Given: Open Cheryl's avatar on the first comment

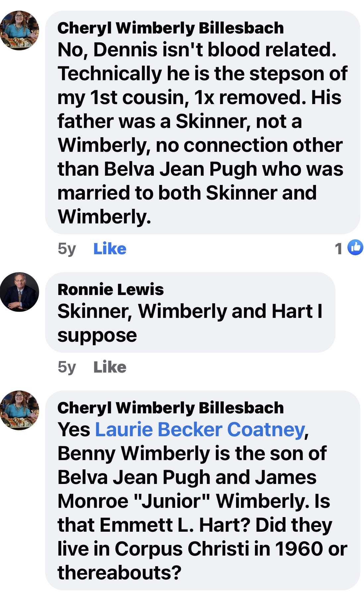Looking at the screenshot, I should [20, 30].
